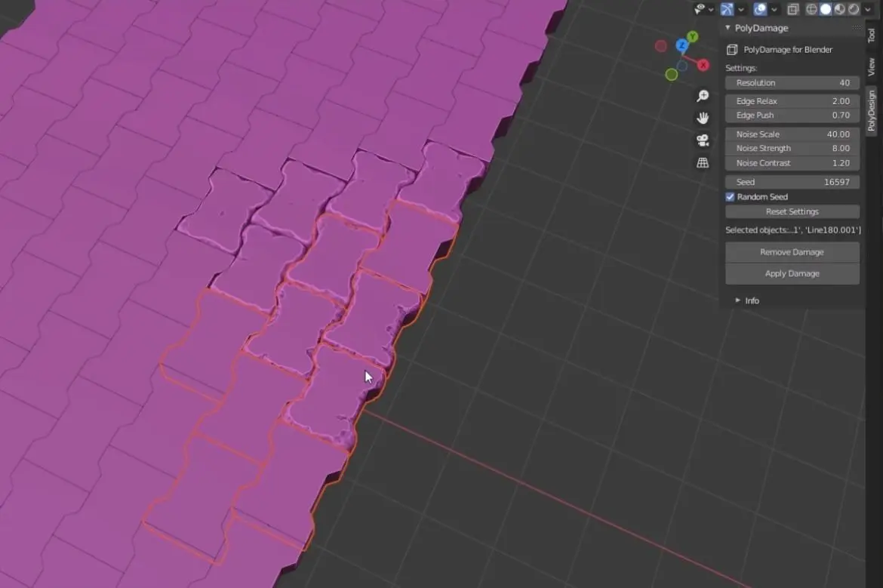Click the Apply Damage button
The image size is (883, 588).
click(792, 274)
